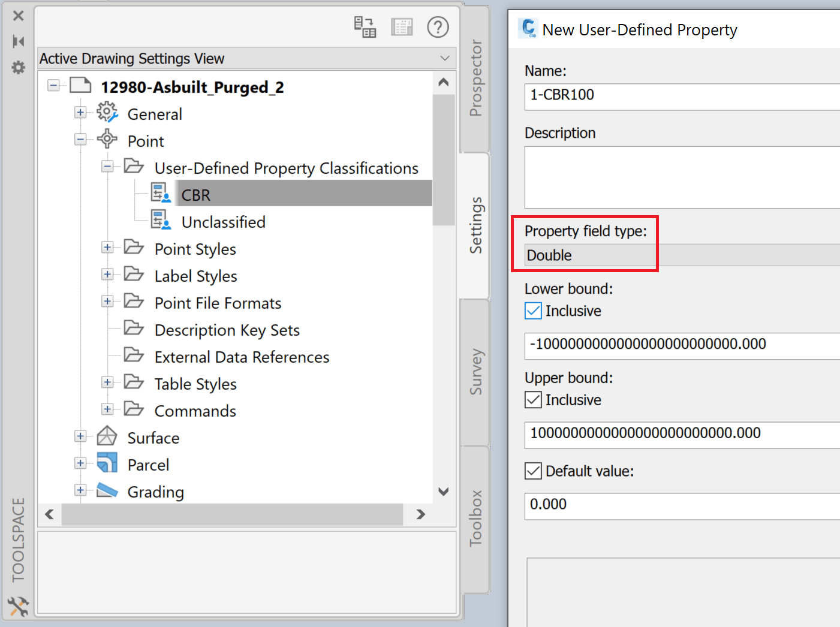Click the customize wrench icon at Toolspace bottom
Image resolution: width=840 pixels, height=627 pixels.
tap(18, 607)
